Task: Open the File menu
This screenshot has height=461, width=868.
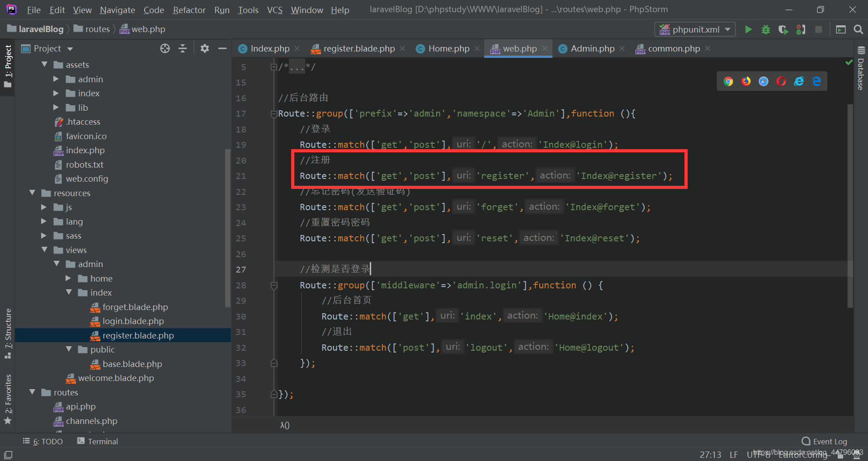Action: [x=33, y=9]
